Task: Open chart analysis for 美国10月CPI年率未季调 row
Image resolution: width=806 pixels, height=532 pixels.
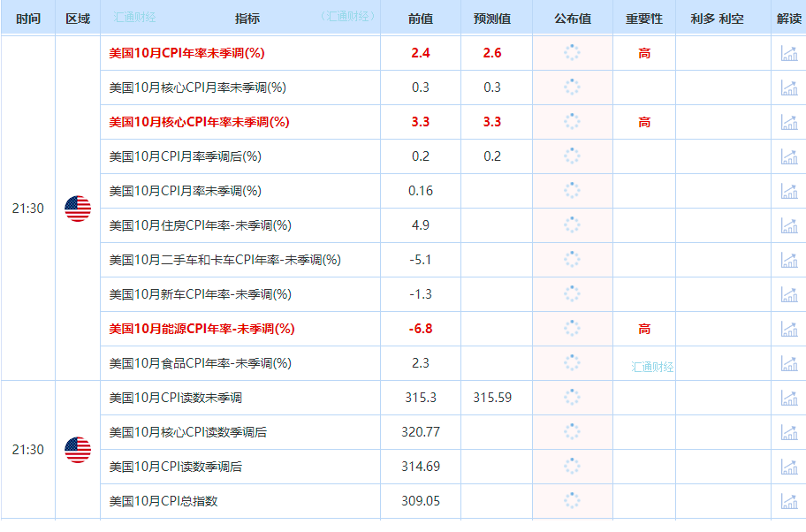Action: coord(787,53)
